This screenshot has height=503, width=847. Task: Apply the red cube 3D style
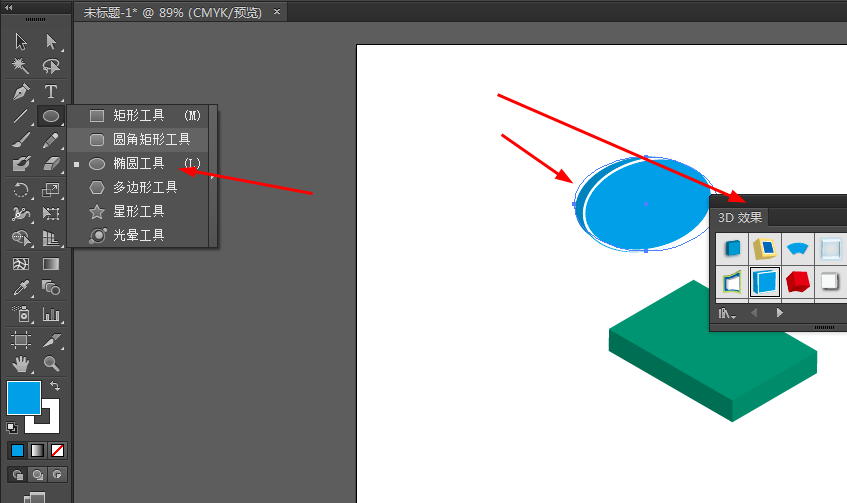pos(798,281)
